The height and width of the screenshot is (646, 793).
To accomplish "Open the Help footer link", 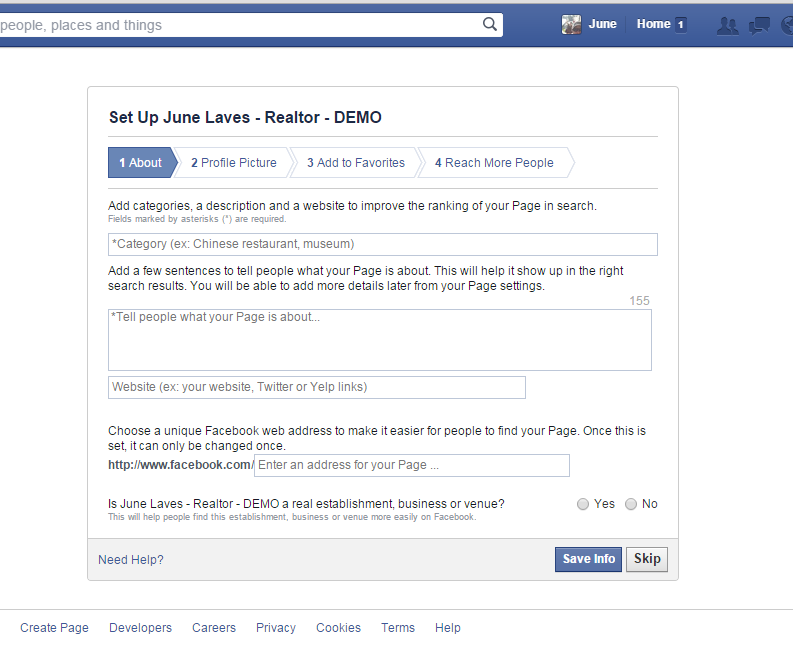I will pyautogui.click(x=448, y=628).
